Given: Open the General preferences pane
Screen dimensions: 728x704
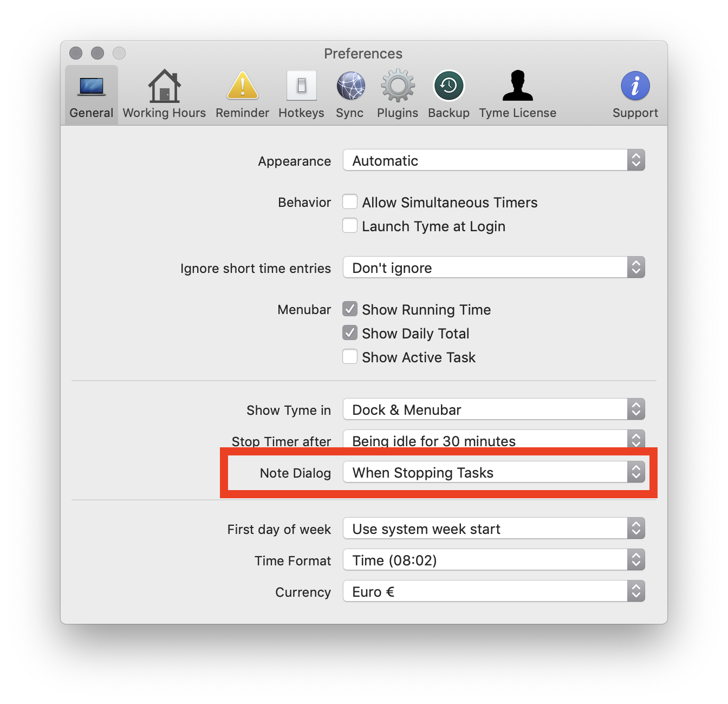Looking at the screenshot, I should (91, 93).
